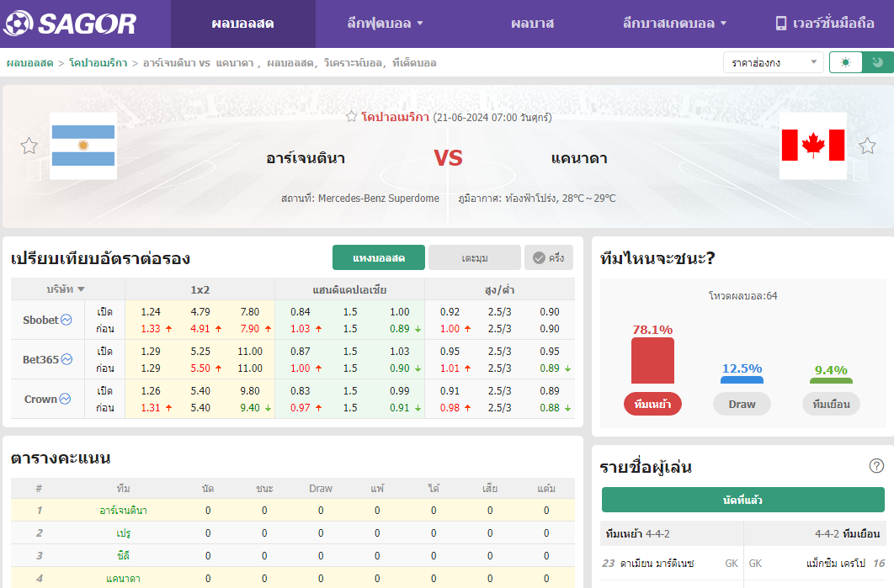Click the Mercedes-Benz Superdome venue text
The height and width of the screenshot is (588, 894).
click(379, 199)
